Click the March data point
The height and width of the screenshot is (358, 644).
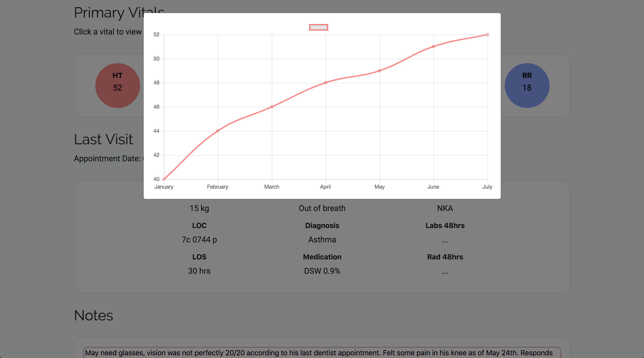tap(272, 107)
